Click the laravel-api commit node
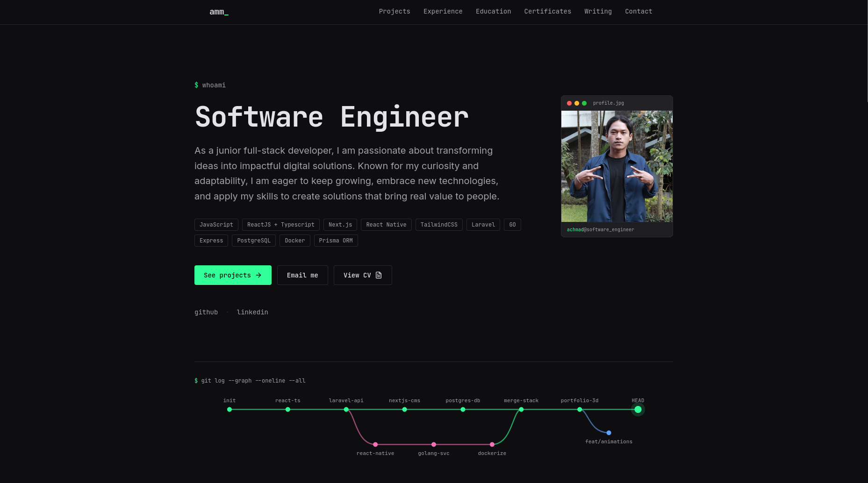868x483 pixels. [x=346, y=410]
